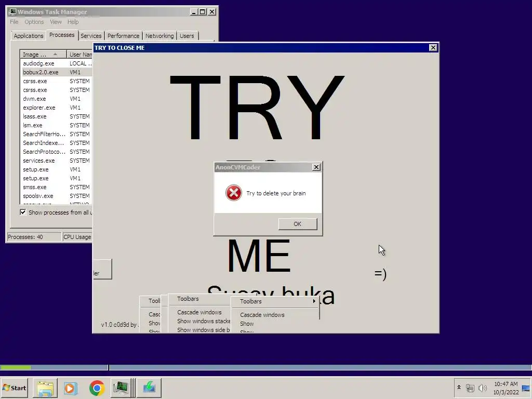Select the audiodg.exe process

point(56,63)
